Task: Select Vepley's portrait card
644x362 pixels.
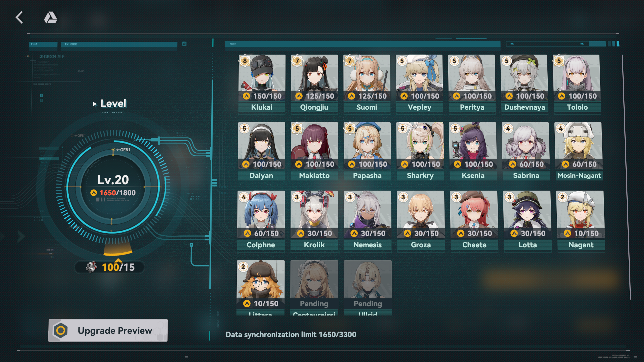Action: coord(419,83)
